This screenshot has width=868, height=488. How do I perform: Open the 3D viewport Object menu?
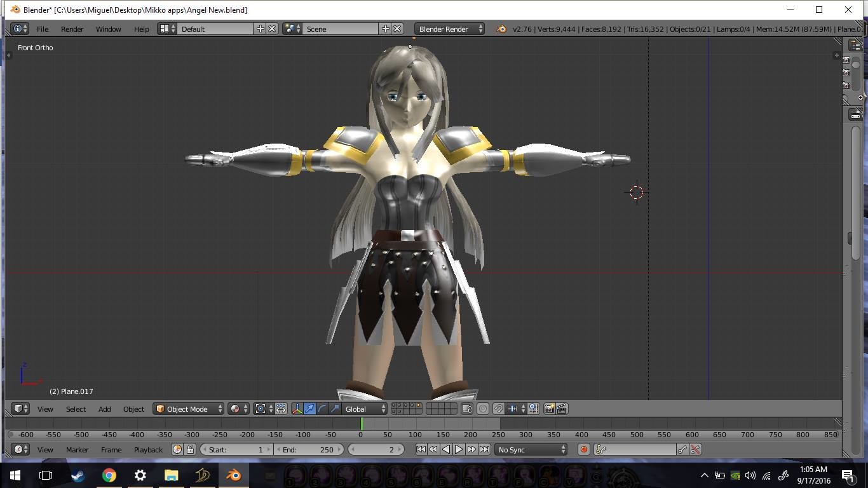pos(133,409)
